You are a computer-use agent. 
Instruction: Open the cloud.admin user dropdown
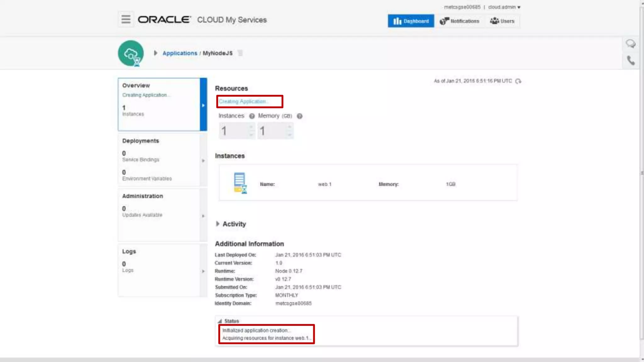(x=504, y=7)
